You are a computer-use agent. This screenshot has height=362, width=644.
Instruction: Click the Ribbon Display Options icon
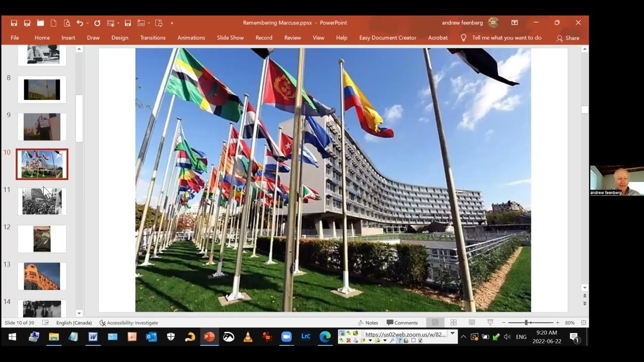(515, 23)
